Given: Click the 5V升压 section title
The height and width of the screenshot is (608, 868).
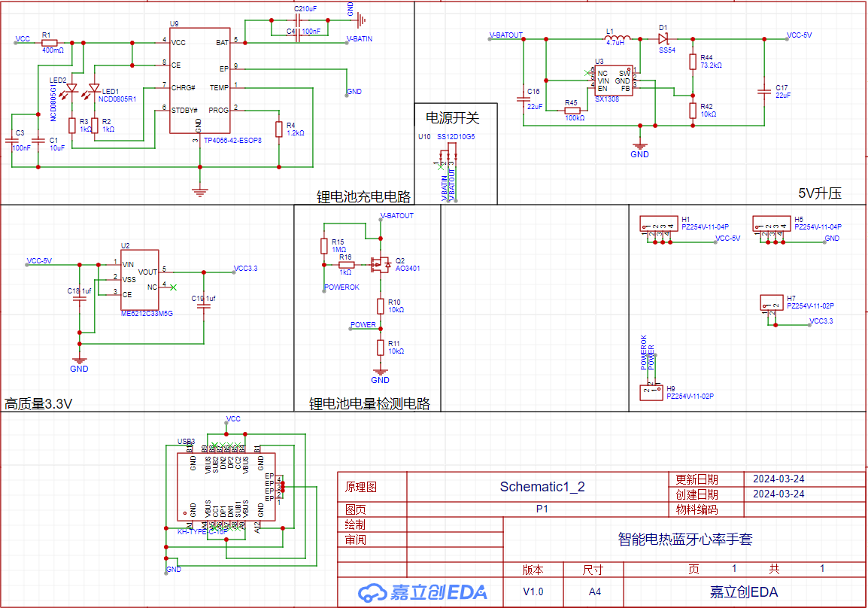Looking at the screenshot, I should click(820, 193).
